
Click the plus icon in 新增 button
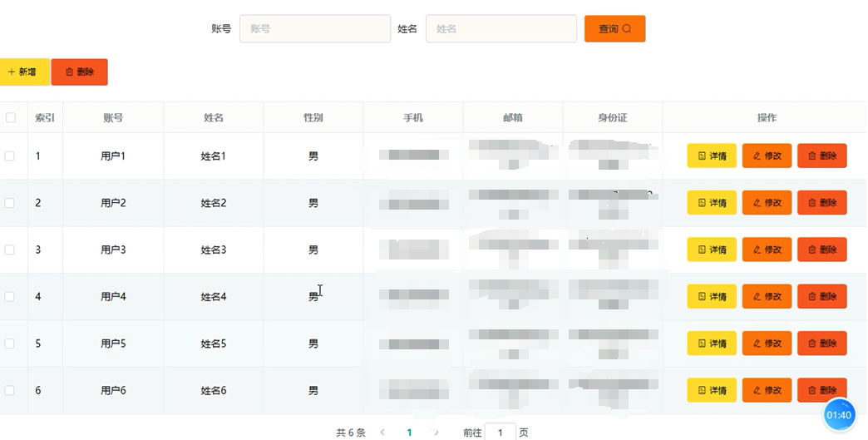(12, 72)
